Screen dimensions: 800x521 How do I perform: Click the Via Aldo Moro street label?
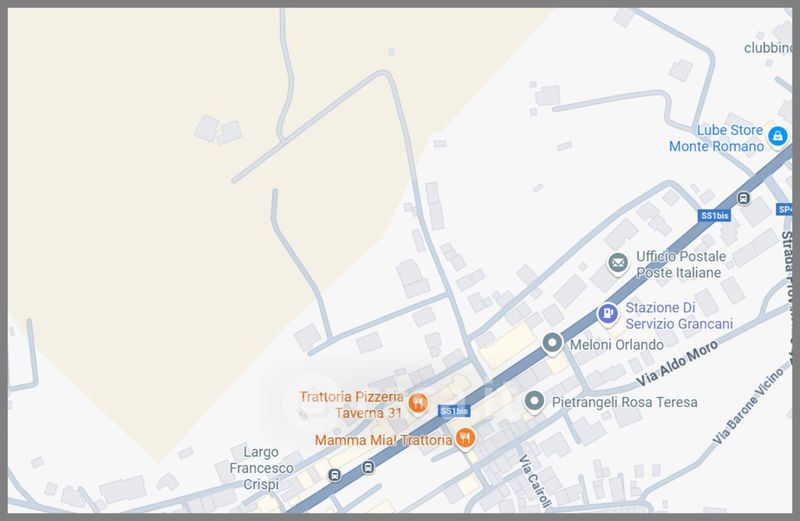[x=677, y=363]
